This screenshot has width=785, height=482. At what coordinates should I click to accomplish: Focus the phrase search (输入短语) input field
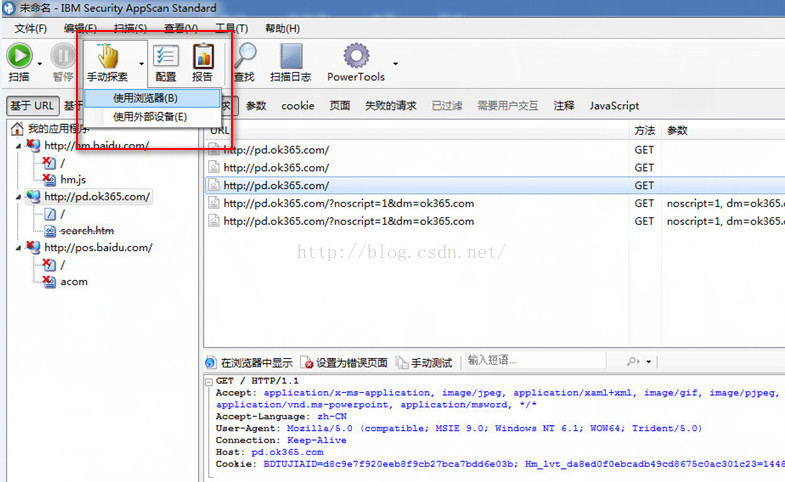(536, 360)
